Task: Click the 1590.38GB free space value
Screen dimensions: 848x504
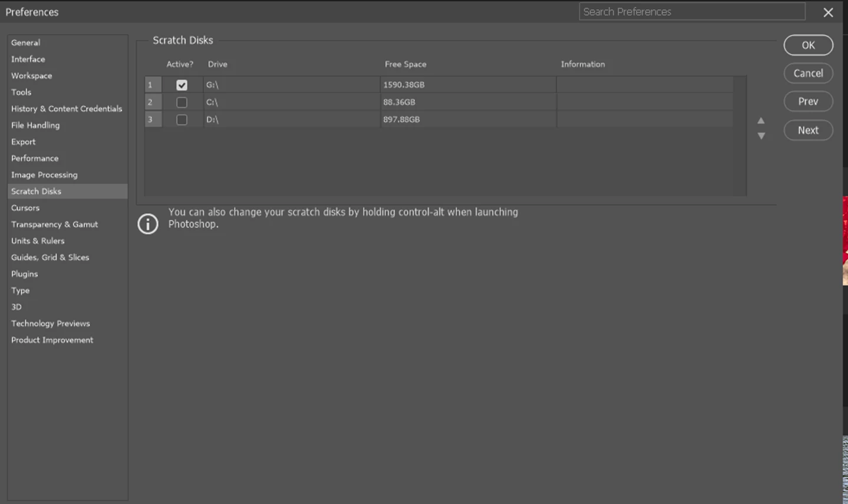Action: coord(404,85)
